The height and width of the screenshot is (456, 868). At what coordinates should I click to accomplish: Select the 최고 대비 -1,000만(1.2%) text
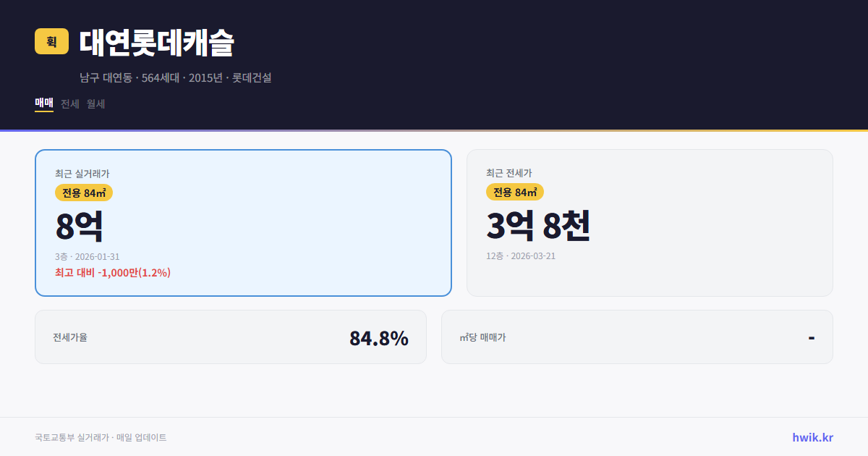point(112,272)
